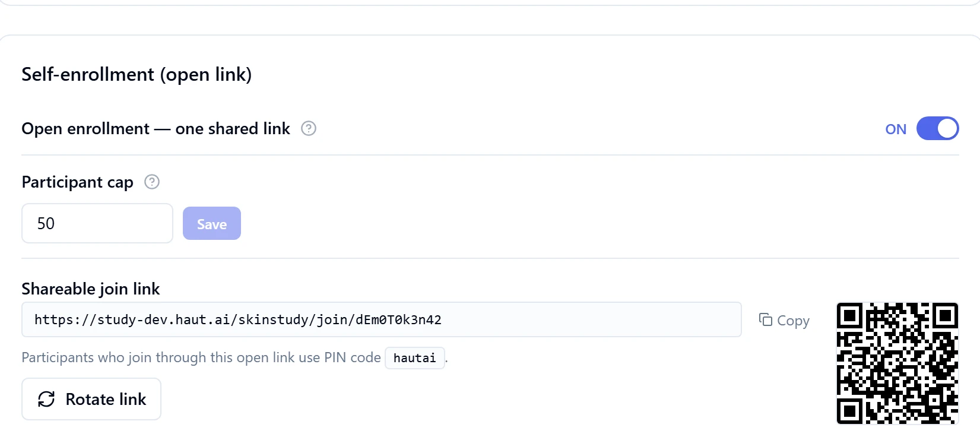Image resolution: width=980 pixels, height=437 pixels.
Task: Click the top-left corner square of QR code
Action: (850, 316)
